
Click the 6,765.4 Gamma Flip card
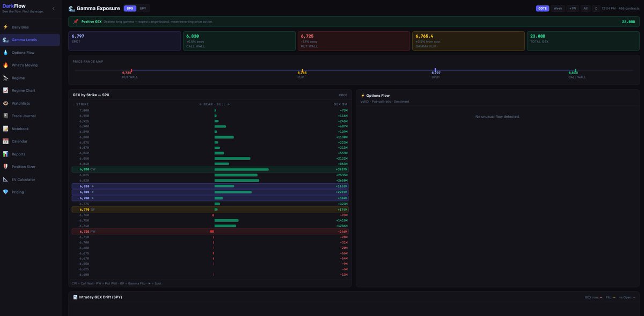point(469,41)
